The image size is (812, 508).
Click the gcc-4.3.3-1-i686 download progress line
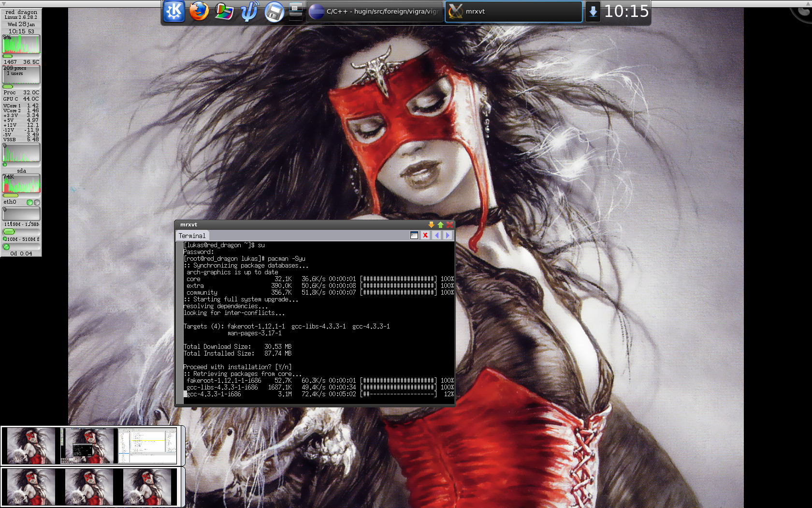coord(319,394)
